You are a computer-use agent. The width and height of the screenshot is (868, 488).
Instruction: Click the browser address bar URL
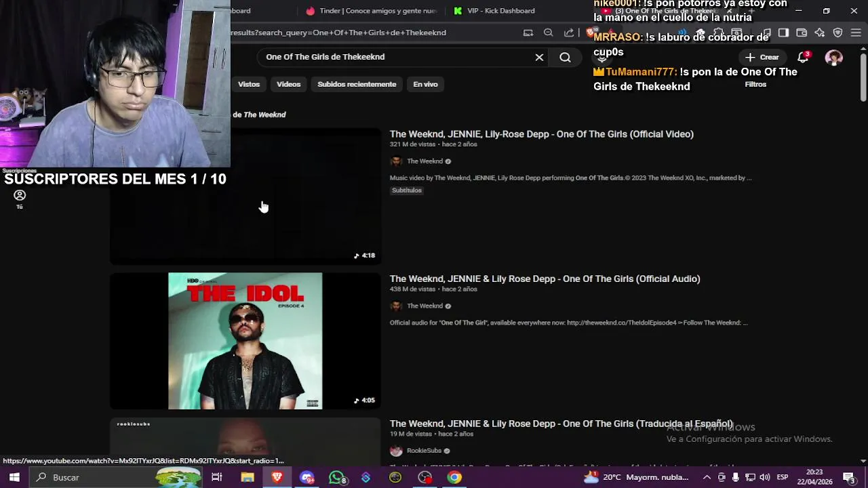(339, 33)
